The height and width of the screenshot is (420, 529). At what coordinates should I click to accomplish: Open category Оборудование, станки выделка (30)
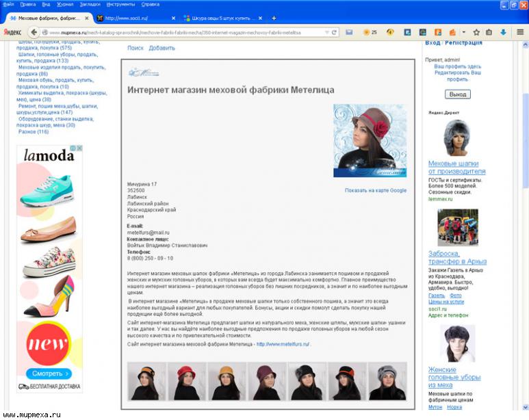(x=55, y=122)
